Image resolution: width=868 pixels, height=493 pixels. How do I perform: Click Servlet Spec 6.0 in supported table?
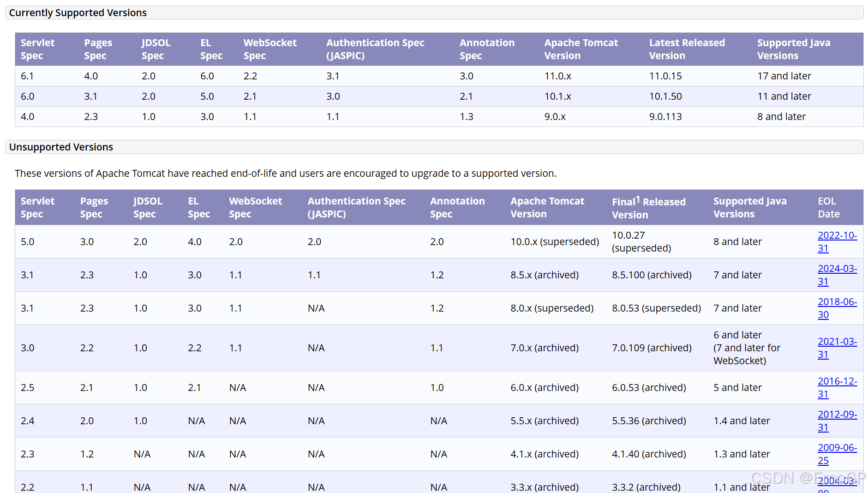coord(27,96)
